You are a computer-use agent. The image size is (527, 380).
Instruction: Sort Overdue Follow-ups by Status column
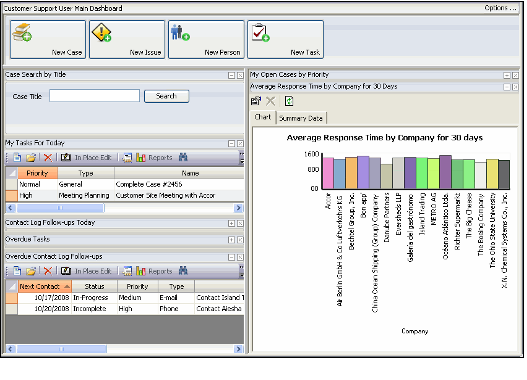coord(94,286)
